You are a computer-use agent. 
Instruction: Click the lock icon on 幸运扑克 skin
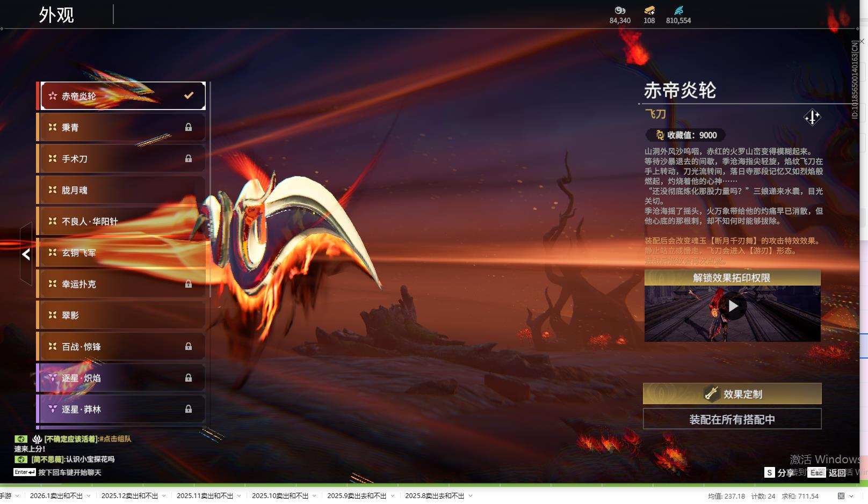(x=189, y=284)
